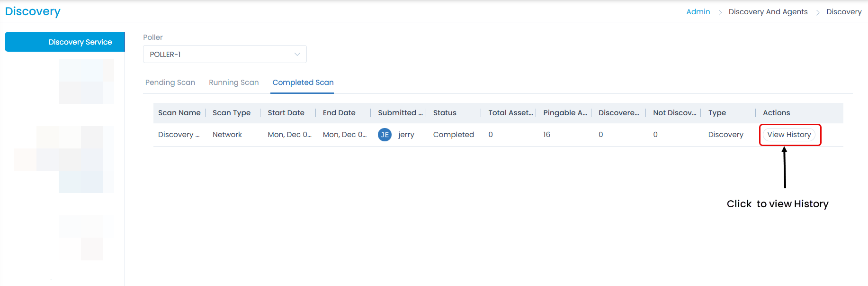Switch to the Running Scan tab

[x=233, y=83]
